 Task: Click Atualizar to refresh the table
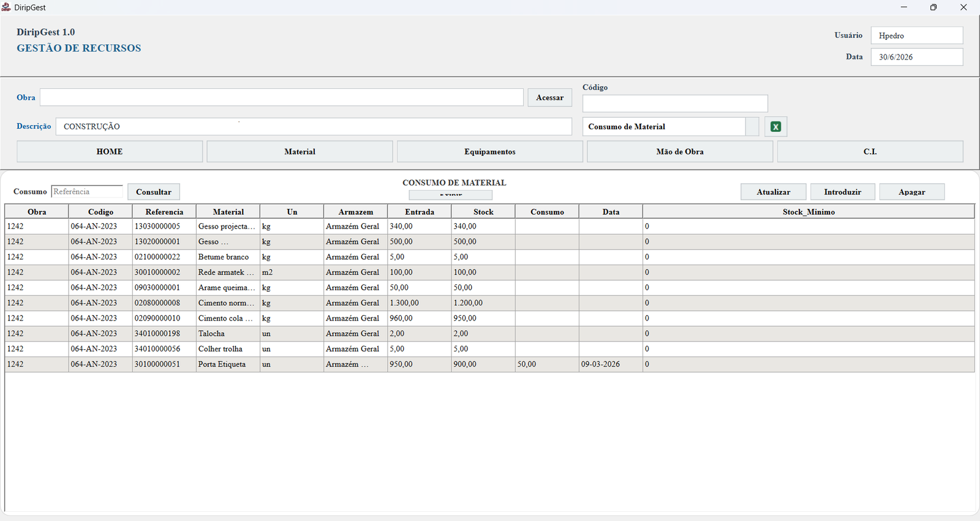[x=774, y=192]
